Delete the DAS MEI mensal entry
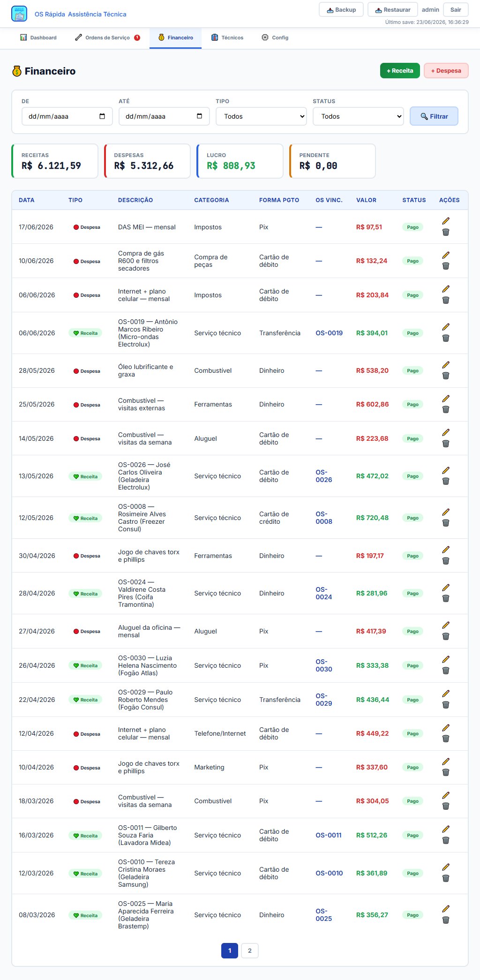 (x=446, y=232)
